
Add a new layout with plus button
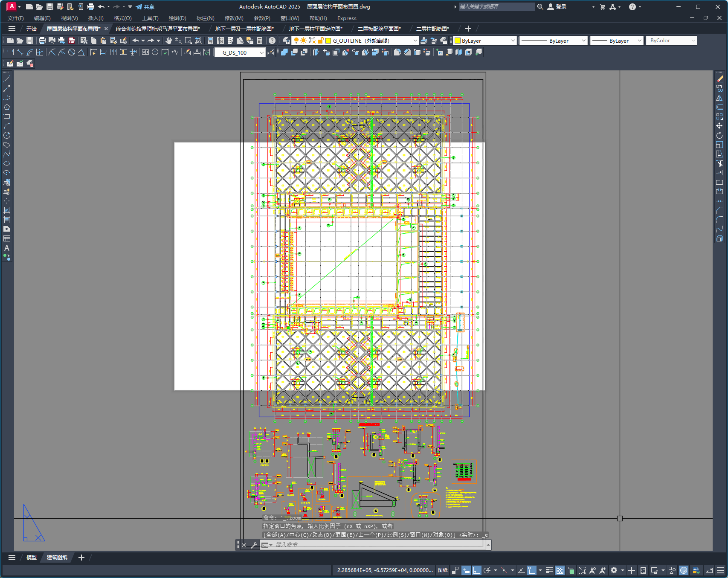click(x=81, y=558)
